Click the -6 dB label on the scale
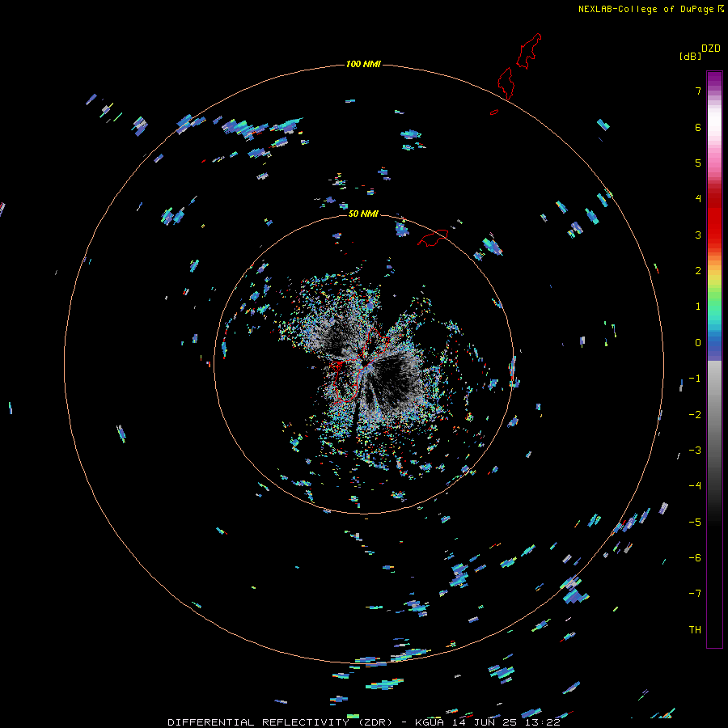The width and height of the screenshot is (728, 728). [x=695, y=558]
